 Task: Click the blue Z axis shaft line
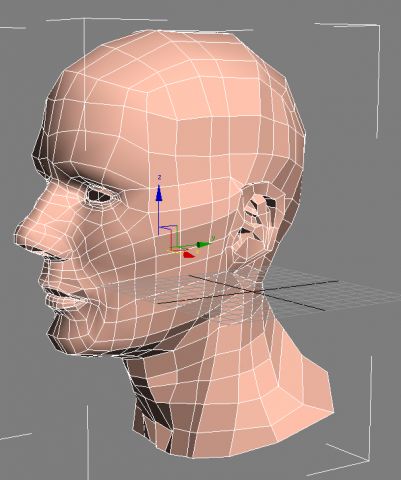click(x=159, y=218)
